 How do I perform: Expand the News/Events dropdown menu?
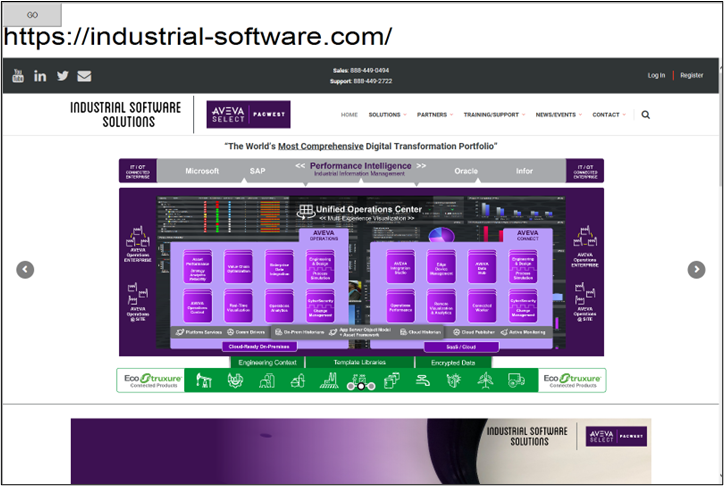[x=558, y=114]
